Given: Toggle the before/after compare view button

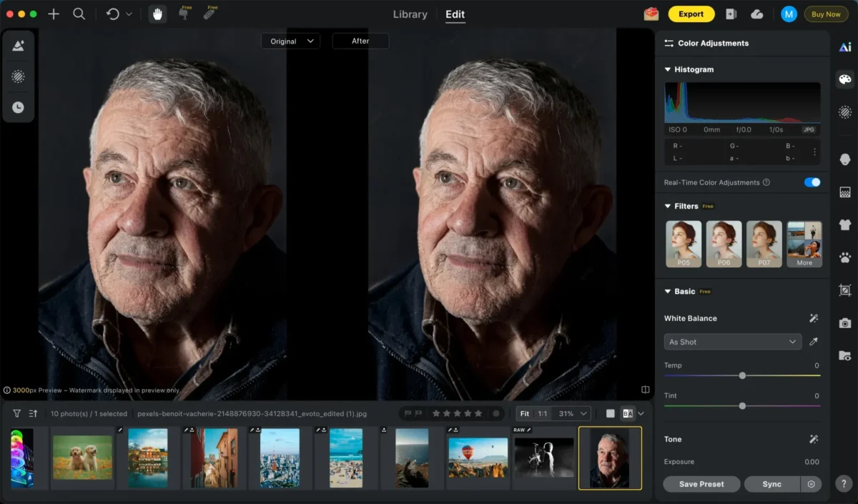Looking at the screenshot, I should tap(628, 413).
